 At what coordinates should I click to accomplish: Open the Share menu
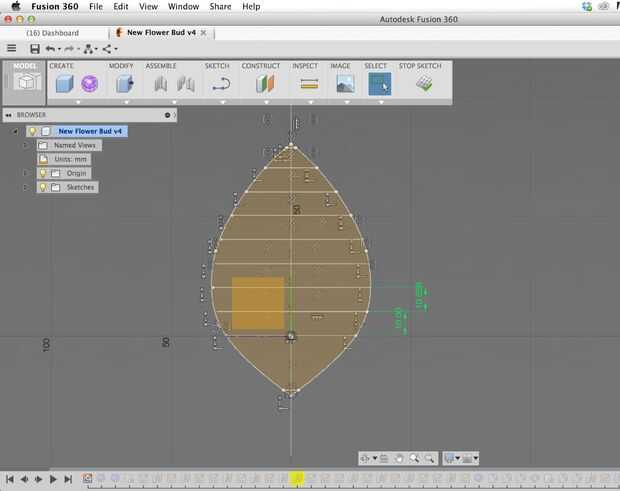click(x=220, y=6)
